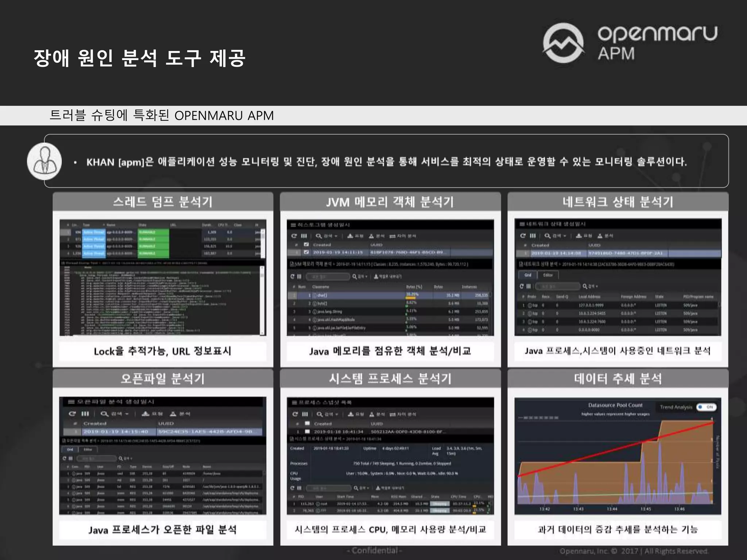Image resolution: width=747 pixels, height=560 pixels.
Task: Open the search dropdown in open file analysis toolbar
Action: click(115, 414)
